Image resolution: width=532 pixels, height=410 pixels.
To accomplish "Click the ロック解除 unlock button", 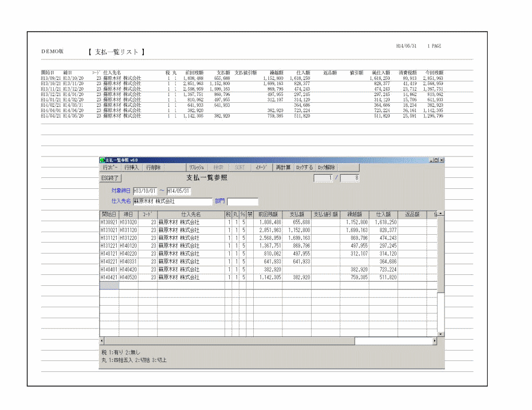I will click(326, 167).
